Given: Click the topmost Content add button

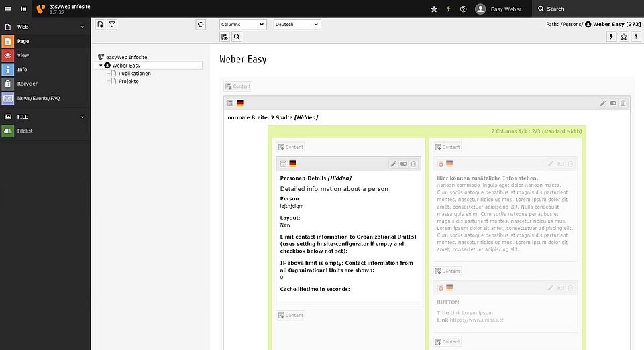Looking at the screenshot, I should (237, 86).
